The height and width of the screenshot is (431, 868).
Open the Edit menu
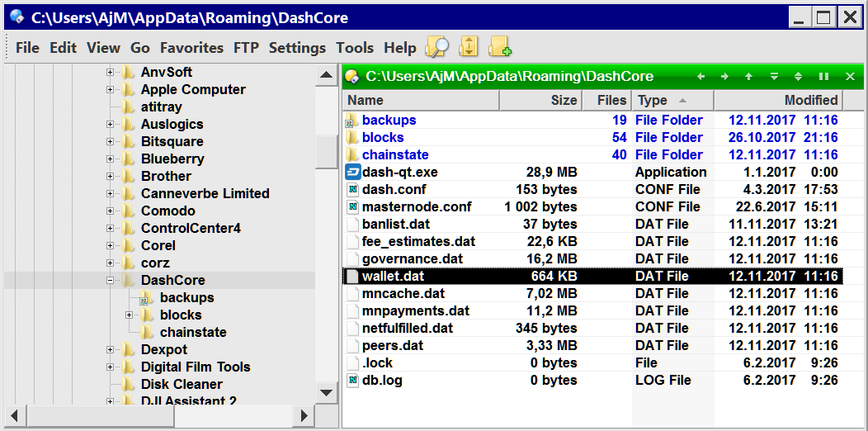[x=63, y=48]
